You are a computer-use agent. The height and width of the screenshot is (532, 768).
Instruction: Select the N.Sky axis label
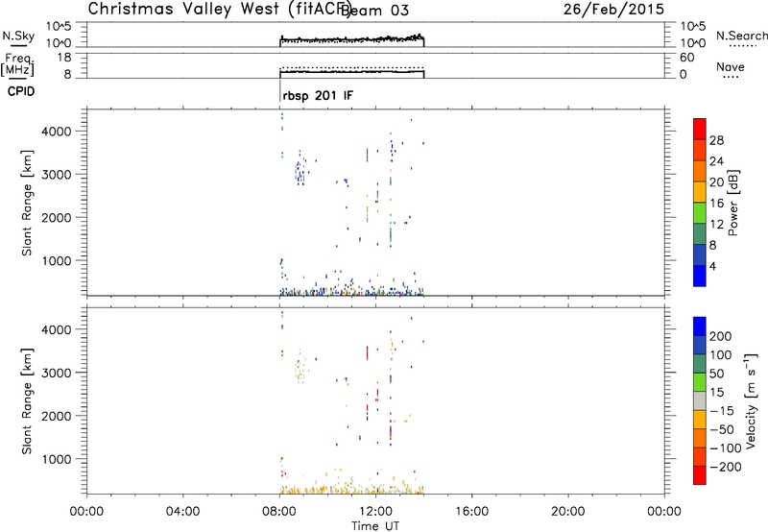tap(18, 36)
